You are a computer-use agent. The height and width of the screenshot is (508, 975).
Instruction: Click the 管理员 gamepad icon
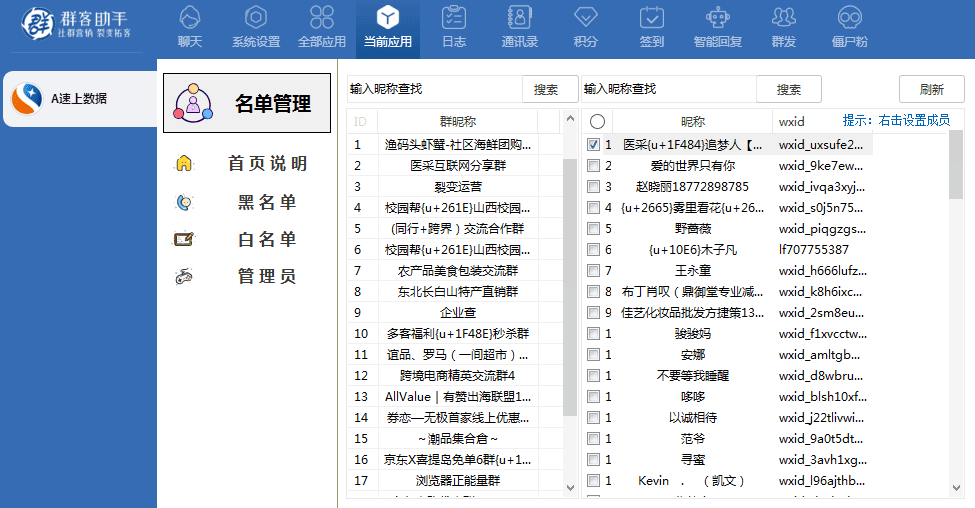(x=184, y=276)
